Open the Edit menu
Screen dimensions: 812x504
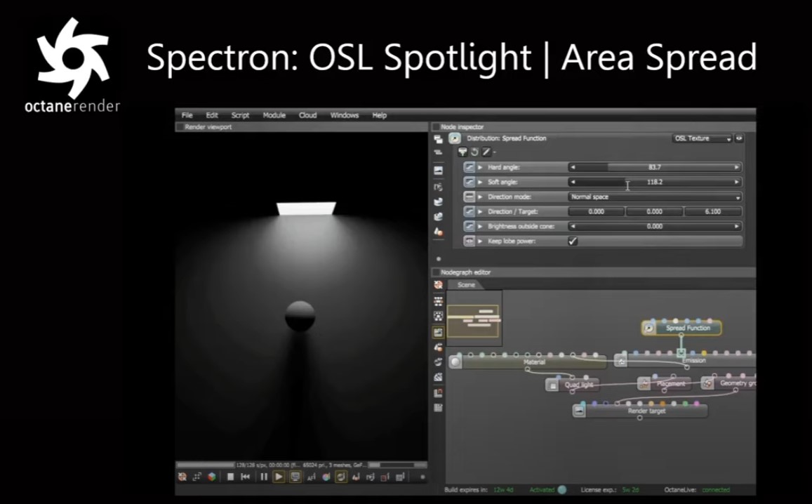(x=212, y=115)
